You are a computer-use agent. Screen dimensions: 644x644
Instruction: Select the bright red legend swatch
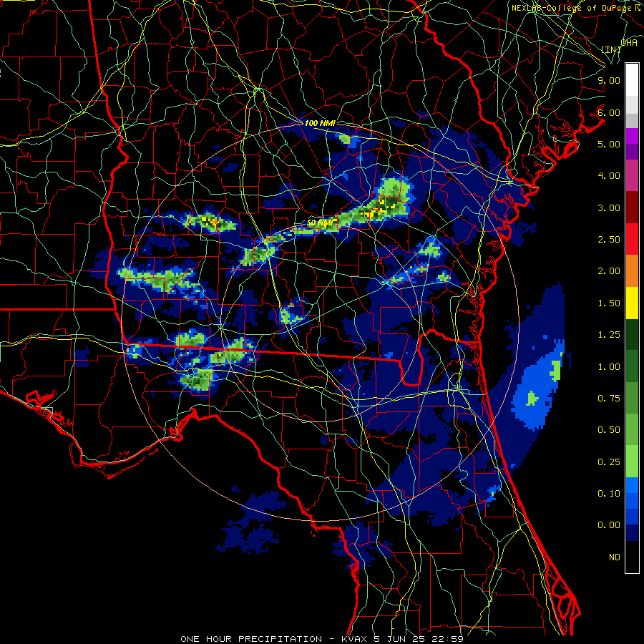pos(632,239)
